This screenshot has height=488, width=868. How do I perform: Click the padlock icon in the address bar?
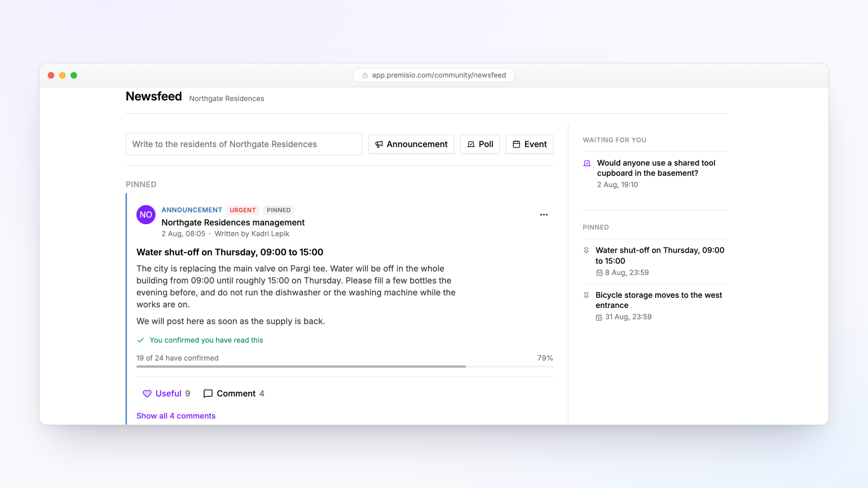[x=365, y=75]
